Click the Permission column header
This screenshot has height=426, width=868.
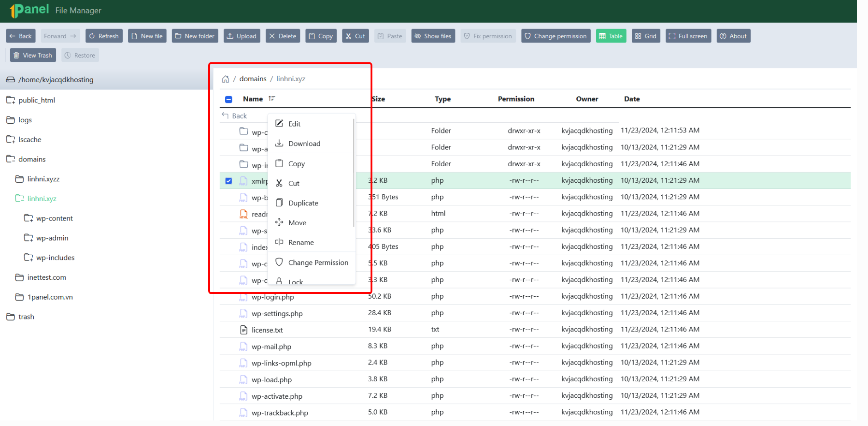tap(516, 99)
